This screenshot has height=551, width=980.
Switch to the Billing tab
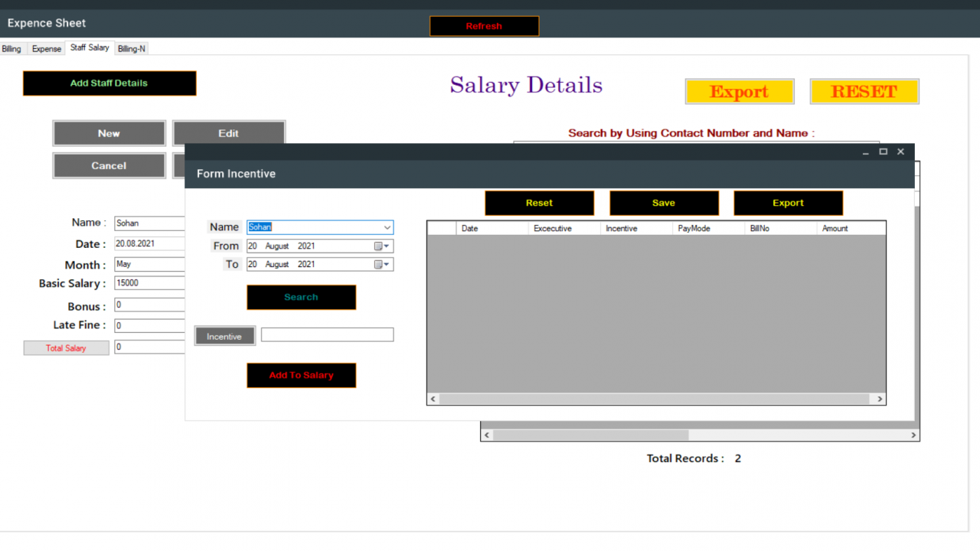click(11, 49)
